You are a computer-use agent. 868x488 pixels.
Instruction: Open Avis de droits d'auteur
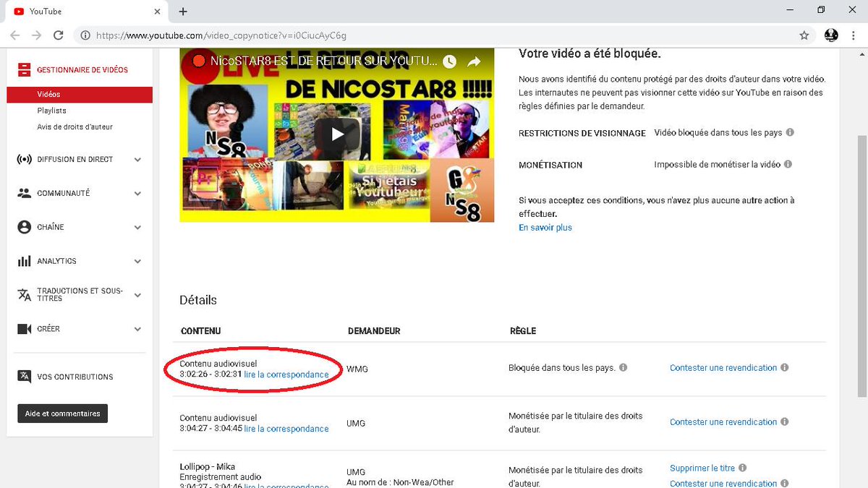tap(75, 127)
